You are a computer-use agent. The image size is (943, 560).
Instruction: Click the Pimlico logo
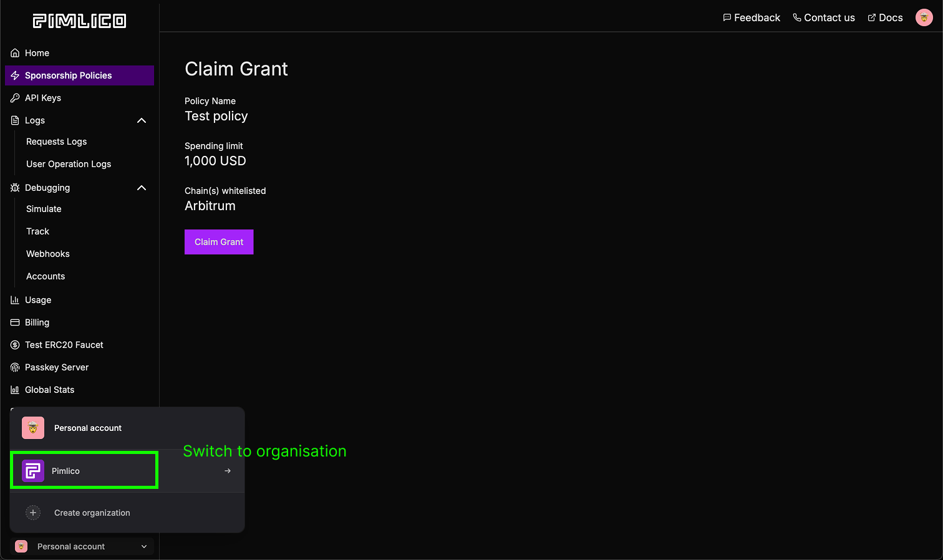[x=79, y=21]
